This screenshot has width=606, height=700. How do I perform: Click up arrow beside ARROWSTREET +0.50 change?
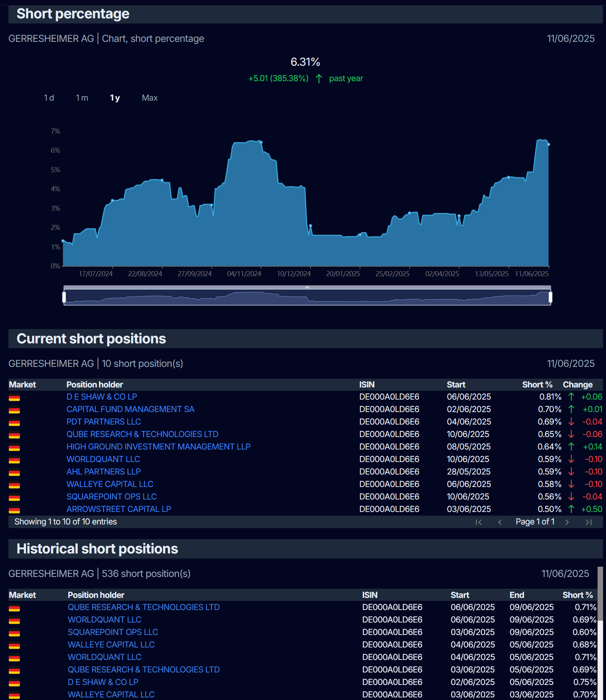(571, 509)
